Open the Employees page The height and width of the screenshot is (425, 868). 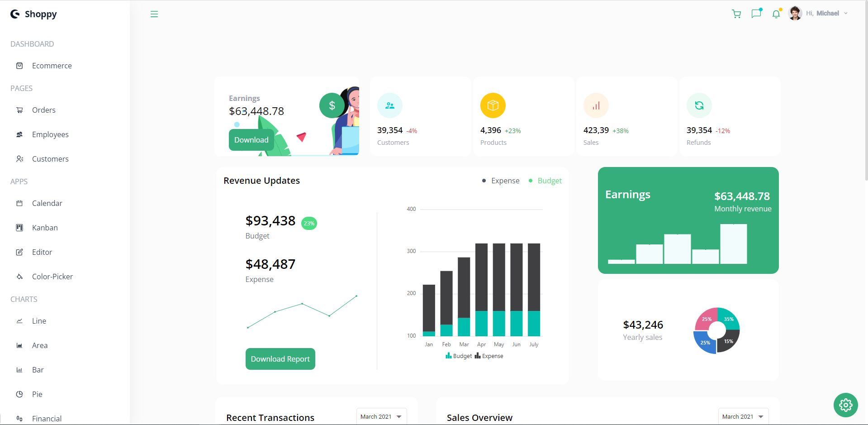pyautogui.click(x=50, y=134)
